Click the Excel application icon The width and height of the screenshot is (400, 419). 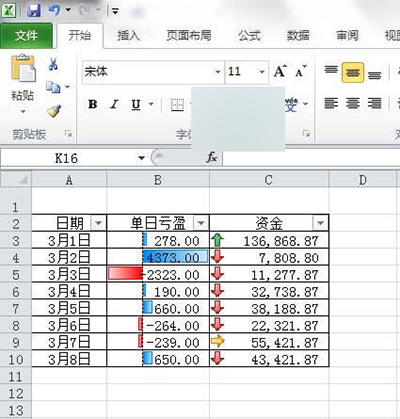(8, 10)
